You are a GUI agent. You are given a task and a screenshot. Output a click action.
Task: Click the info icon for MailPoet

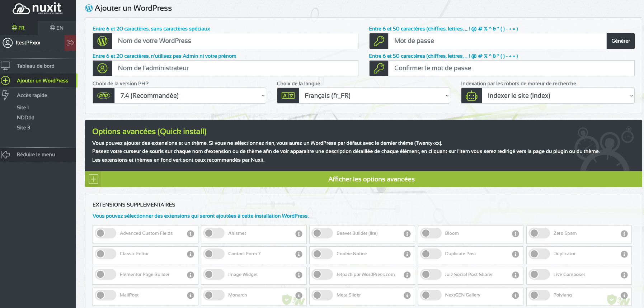tap(191, 295)
